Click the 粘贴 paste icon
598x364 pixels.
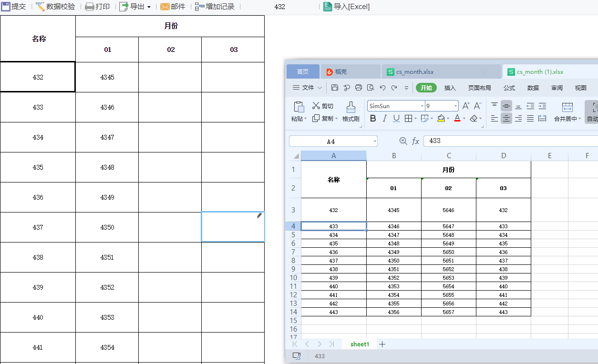(299, 107)
